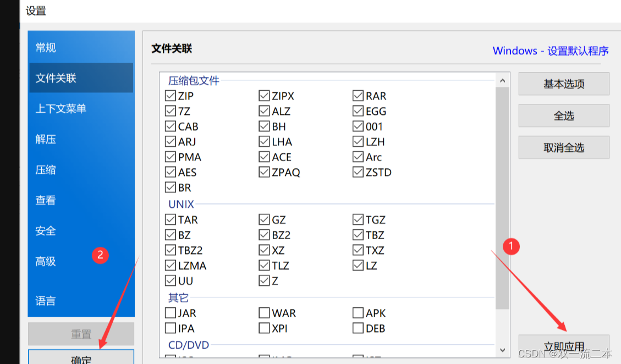Toggle the LHA checkbox

(x=264, y=141)
